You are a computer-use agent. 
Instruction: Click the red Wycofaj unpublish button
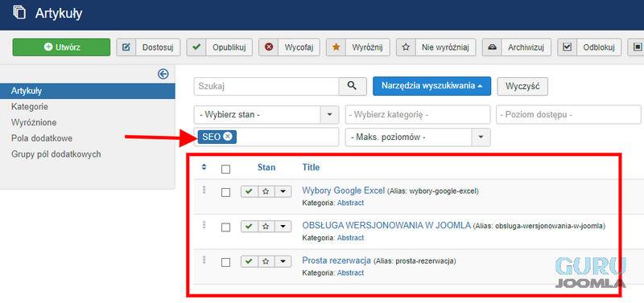pos(289,47)
